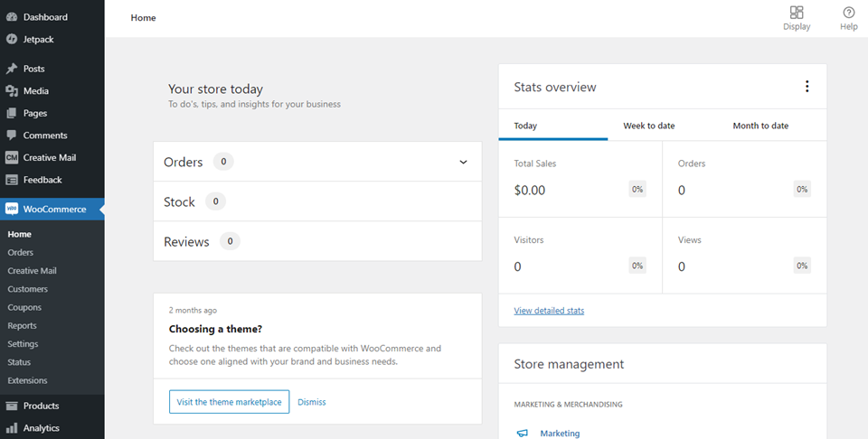
Task: Click the Comments speech bubble icon
Action: click(x=12, y=135)
